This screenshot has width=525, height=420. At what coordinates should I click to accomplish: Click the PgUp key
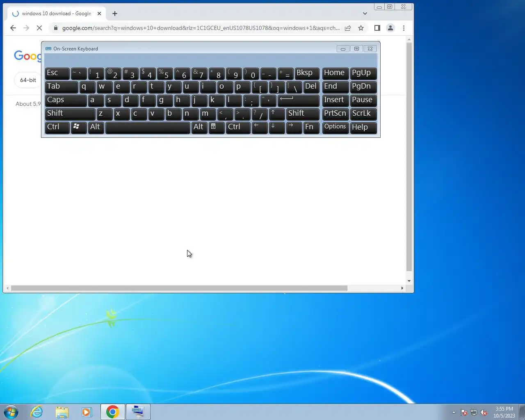[363, 73]
